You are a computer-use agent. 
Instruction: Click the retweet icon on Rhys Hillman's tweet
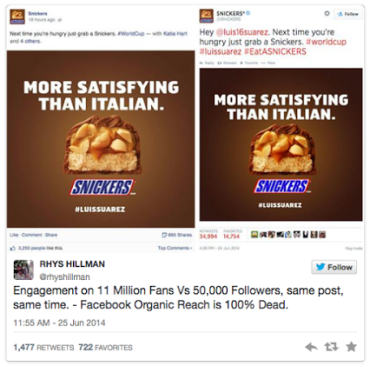(x=331, y=347)
